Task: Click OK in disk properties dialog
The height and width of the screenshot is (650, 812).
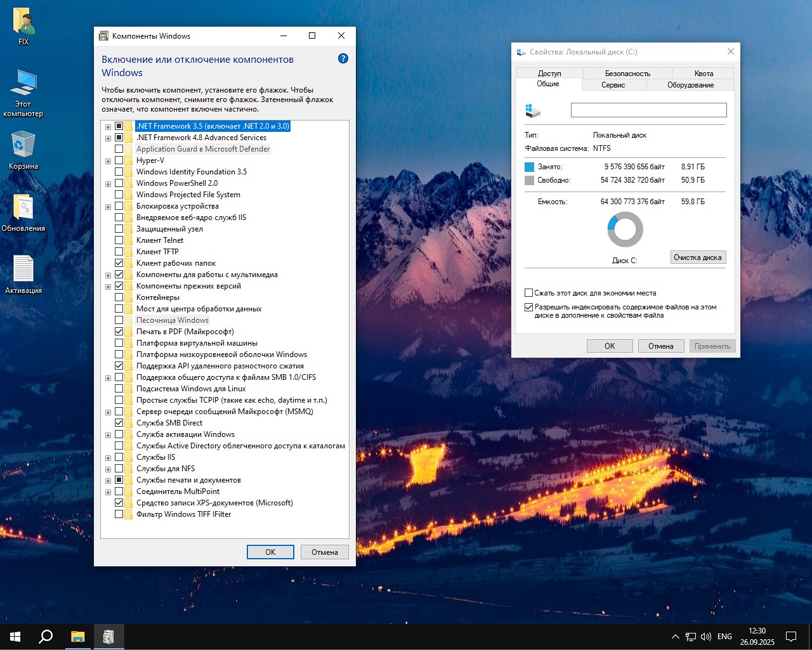Action: tap(610, 346)
